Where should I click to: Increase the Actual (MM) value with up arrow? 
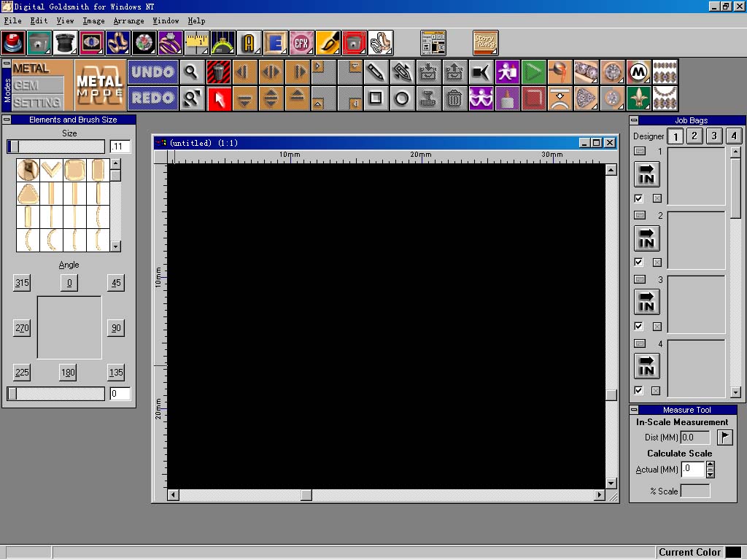pyautogui.click(x=711, y=465)
